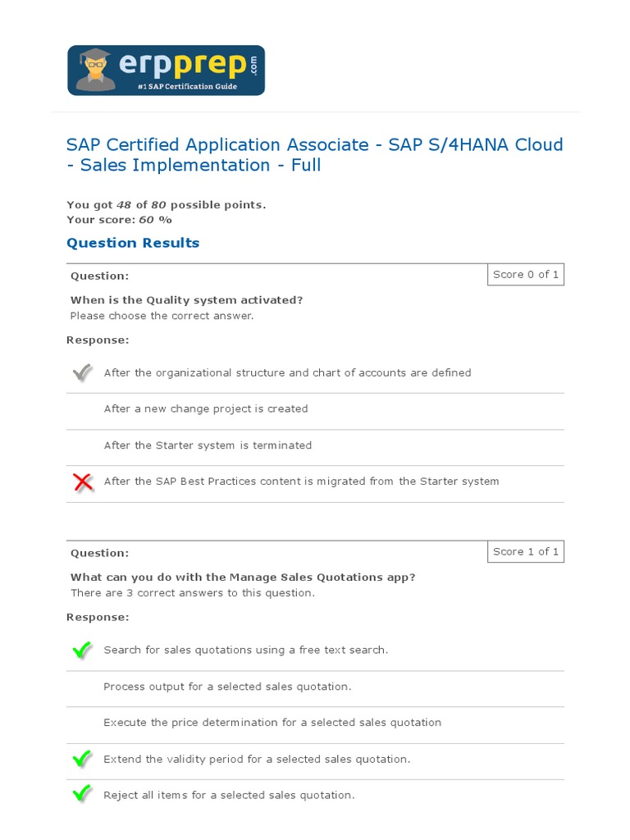
Task: Click the 'Question Results' heading
Action: point(133,243)
